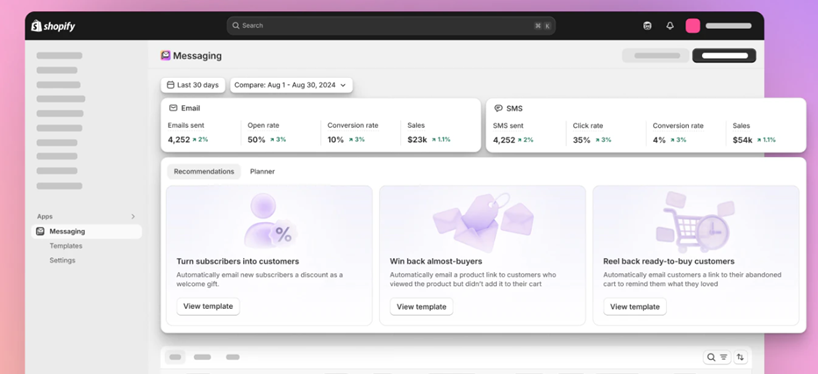This screenshot has height=374, width=818.
Task: Click Reel back ready-to-buy customers heading
Action: coord(669,261)
